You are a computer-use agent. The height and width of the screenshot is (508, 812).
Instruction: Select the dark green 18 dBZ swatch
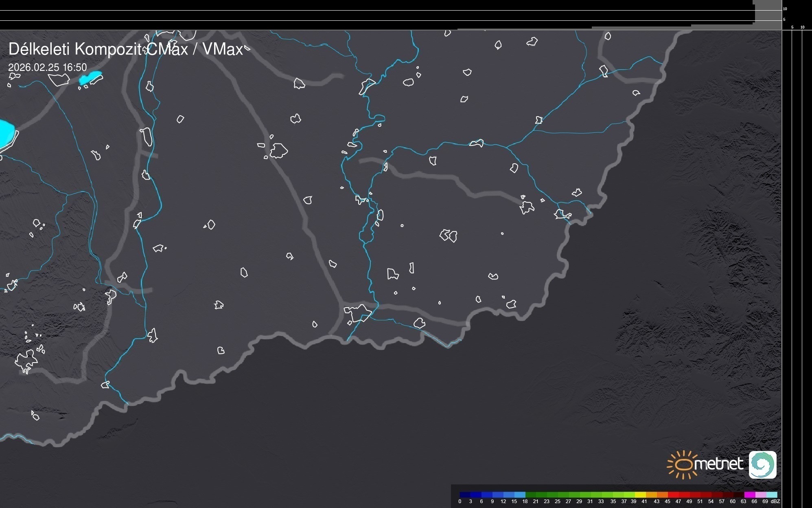pyautogui.click(x=530, y=495)
